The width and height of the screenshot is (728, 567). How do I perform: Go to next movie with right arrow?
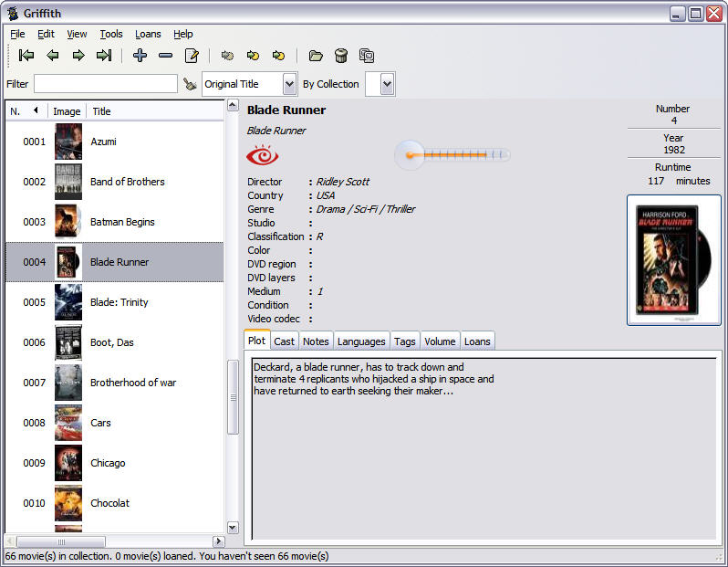tap(78, 56)
